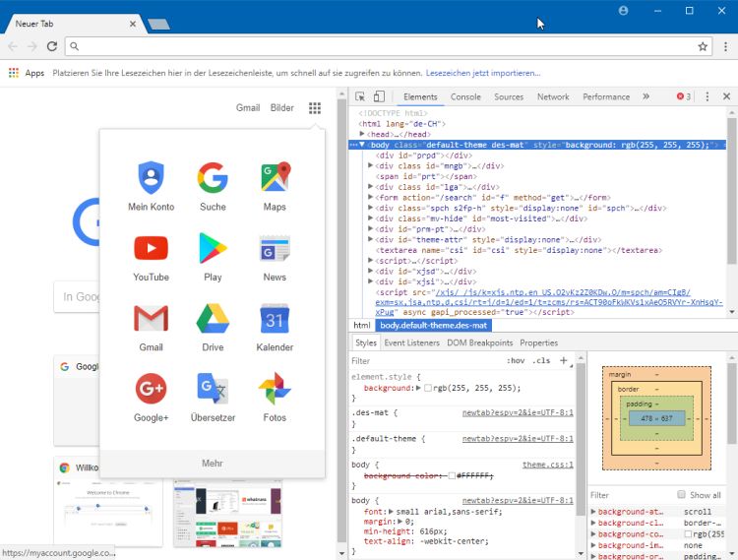Expand the head element node
Viewport: 738px width, 560px height.
[x=363, y=134]
